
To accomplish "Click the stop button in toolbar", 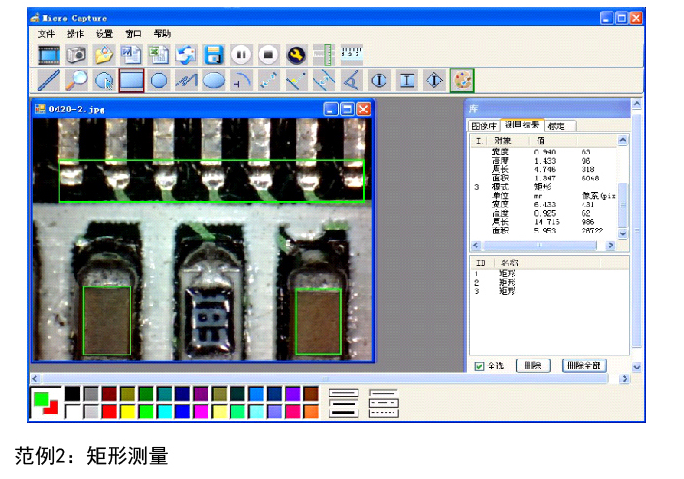I will point(268,55).
